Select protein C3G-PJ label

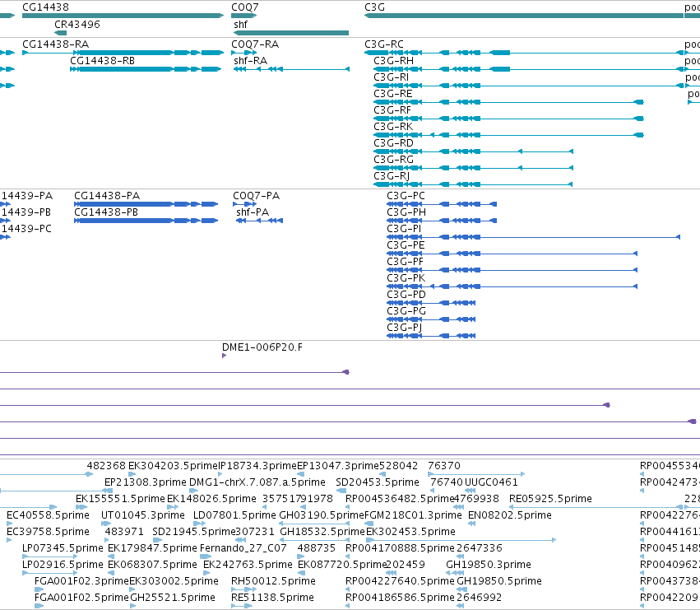click(x=405, y=328)
